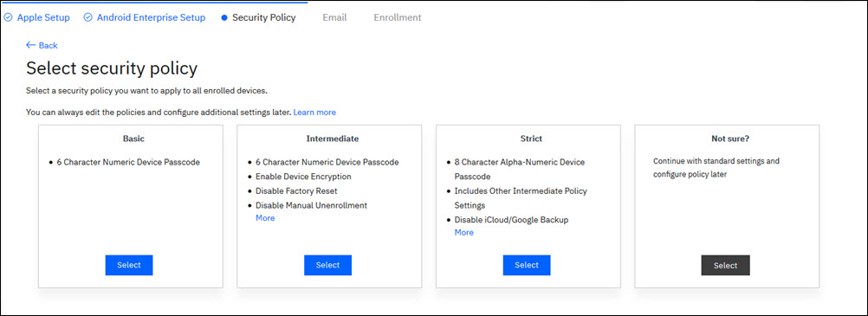Open the Learn more link

click(x=314, y=113)
